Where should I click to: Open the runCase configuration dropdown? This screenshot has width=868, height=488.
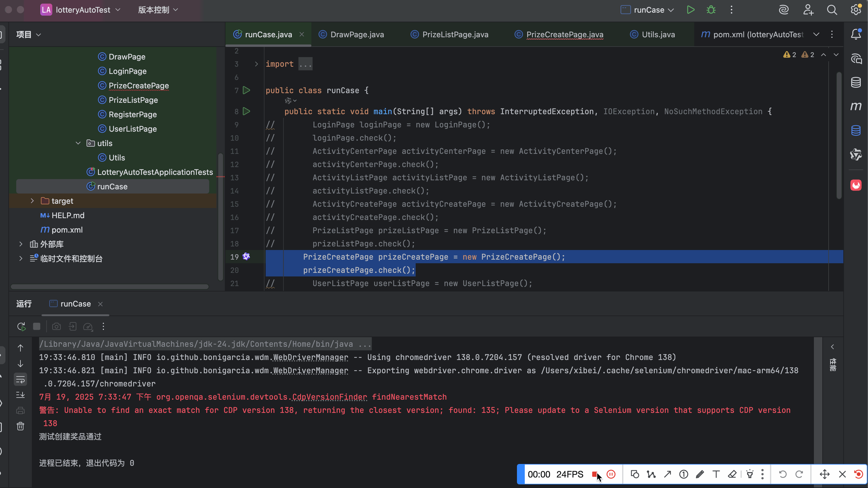[647, 10]
